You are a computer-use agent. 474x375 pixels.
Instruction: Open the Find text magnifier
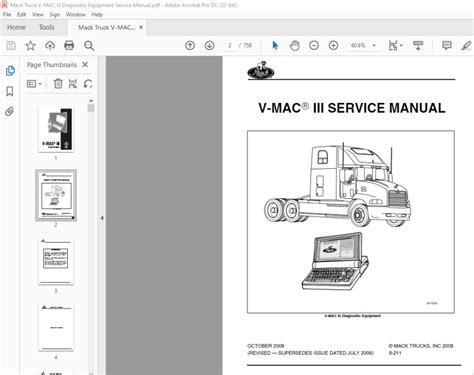[89, 45]
